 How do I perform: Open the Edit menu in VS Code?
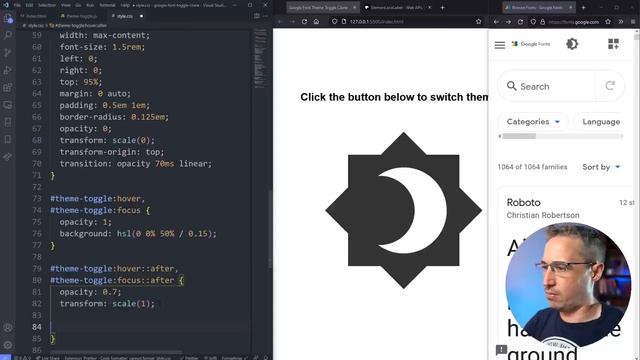tap(29, 5)
